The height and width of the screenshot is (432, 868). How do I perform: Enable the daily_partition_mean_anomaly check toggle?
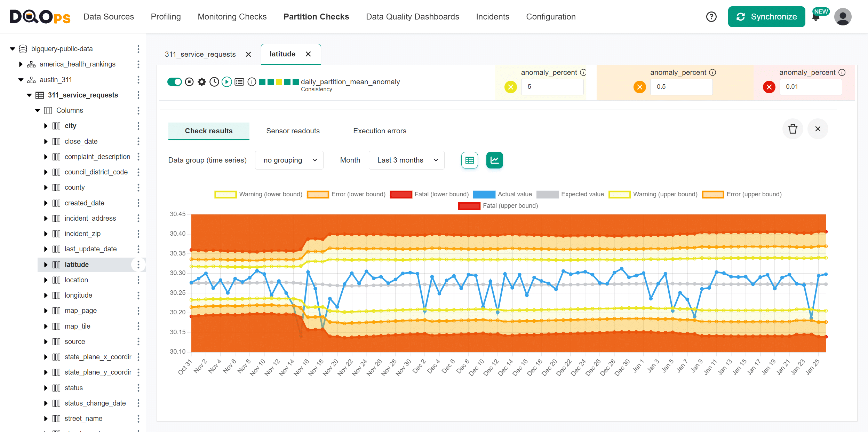pos(175,82)
